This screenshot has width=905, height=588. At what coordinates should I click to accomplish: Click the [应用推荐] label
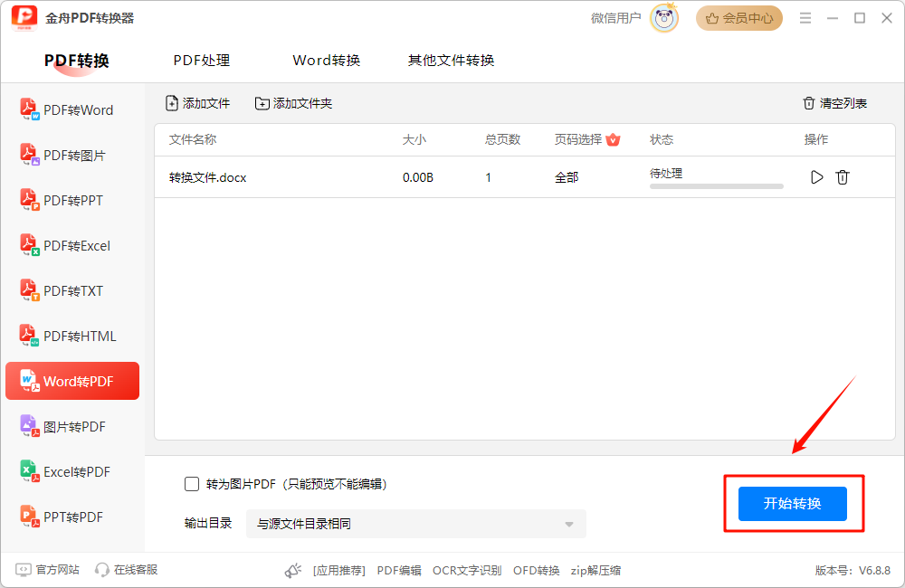(339, 571)
